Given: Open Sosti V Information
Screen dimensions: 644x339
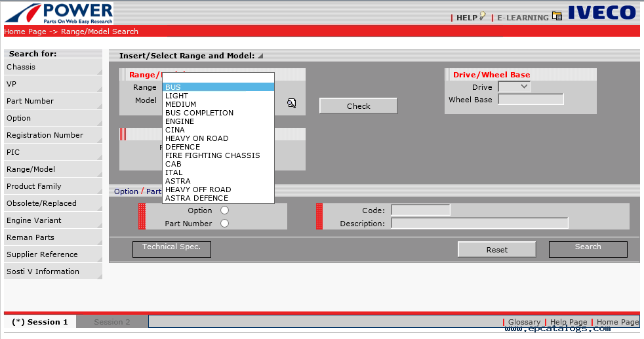Looking at the screenshot, I should (x=53, y=271).
